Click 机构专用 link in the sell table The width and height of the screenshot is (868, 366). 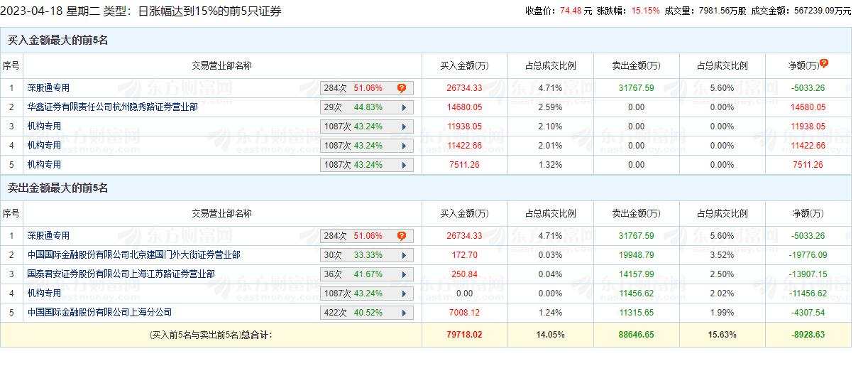(x=44, y=294)
